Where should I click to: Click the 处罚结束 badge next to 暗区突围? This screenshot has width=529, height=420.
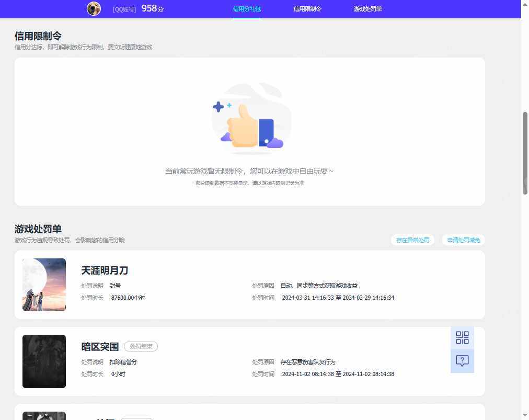point(141,346)
